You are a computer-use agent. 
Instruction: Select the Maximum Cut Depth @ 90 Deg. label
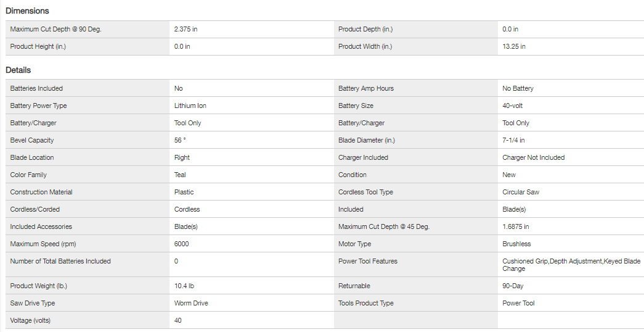pos(55,30)
